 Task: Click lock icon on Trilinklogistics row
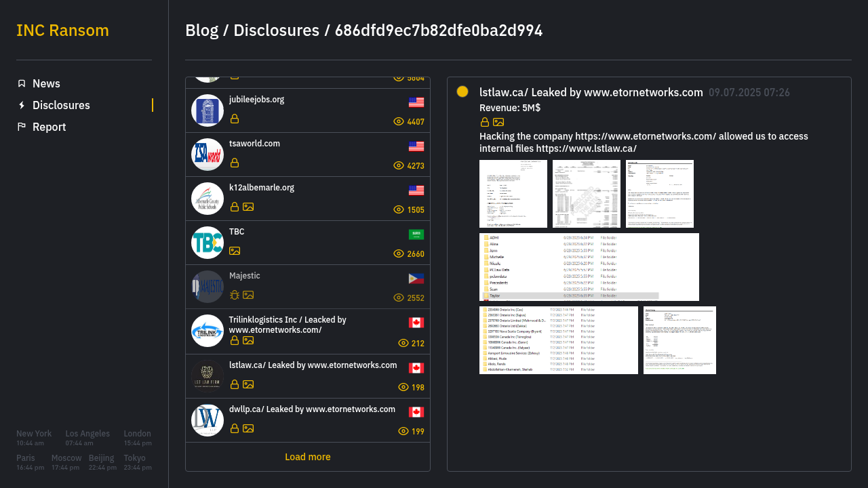[x=235, y=340]
